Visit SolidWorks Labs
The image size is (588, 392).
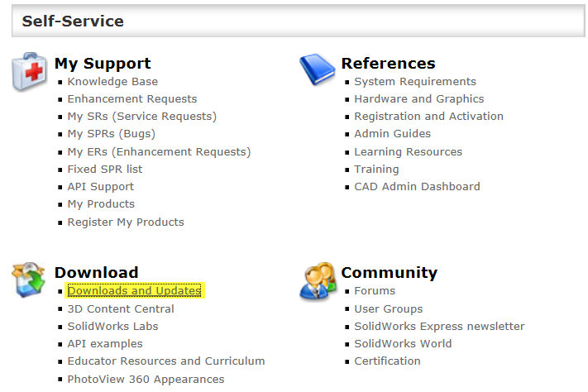(x=112, y=327)
